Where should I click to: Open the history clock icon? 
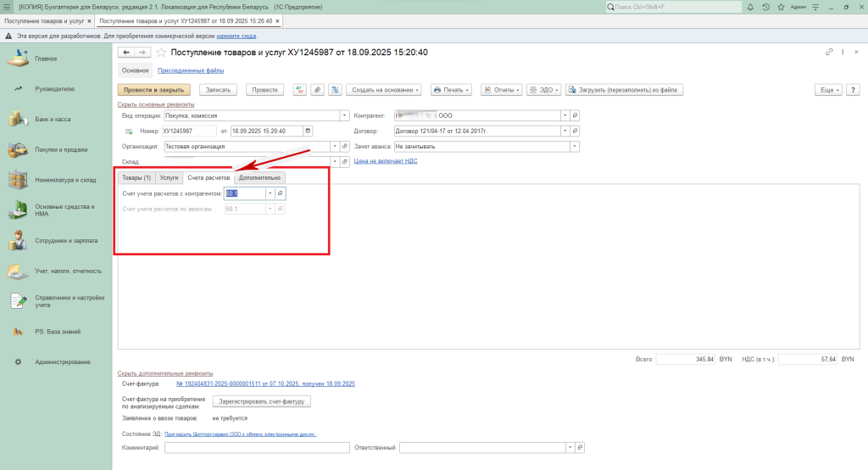(765, 7)
